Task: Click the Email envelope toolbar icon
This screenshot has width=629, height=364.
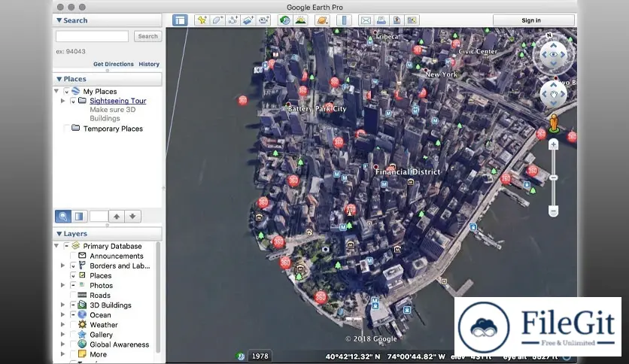Action: pos(366,20)
